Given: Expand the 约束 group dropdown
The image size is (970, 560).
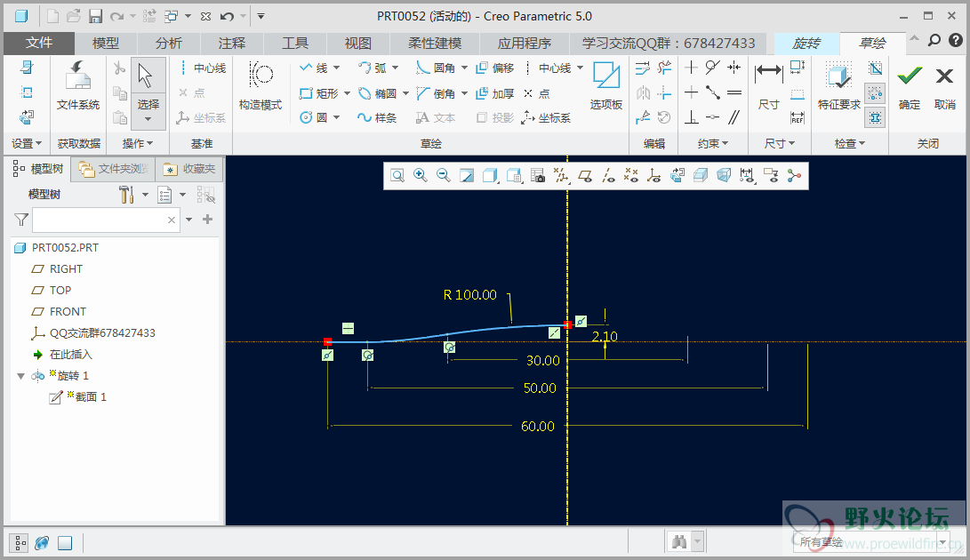Looking at the screenshot, I should click(713, 144).
